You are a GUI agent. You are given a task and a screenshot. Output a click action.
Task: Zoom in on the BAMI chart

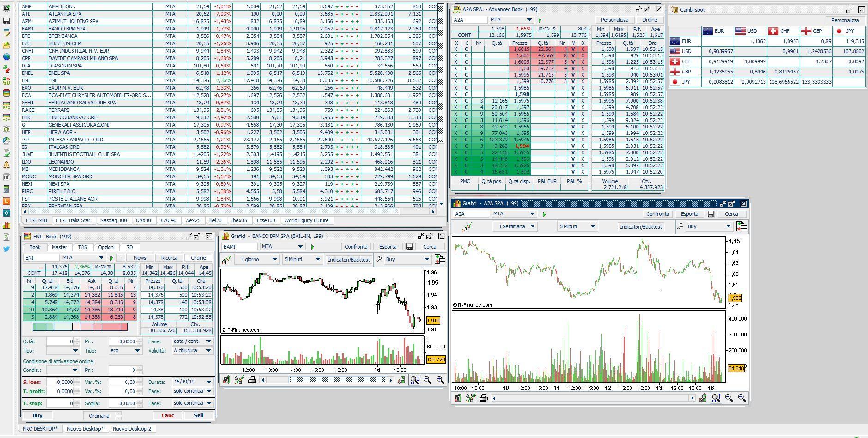pos(440,380)
